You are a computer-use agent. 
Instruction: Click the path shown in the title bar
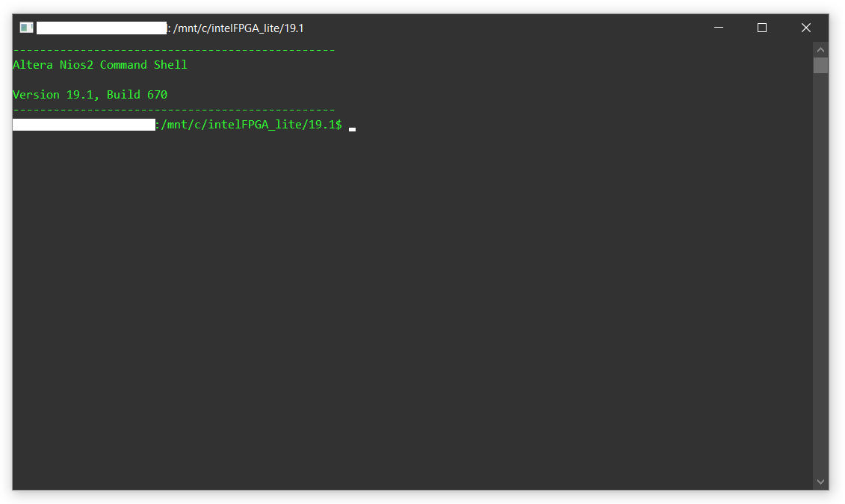click(x=239, y=28)
